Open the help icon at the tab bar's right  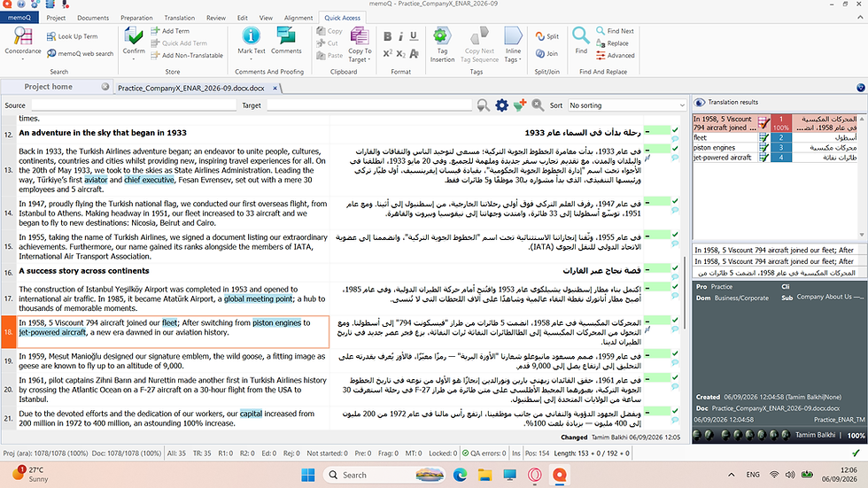[x=860, y=88]
